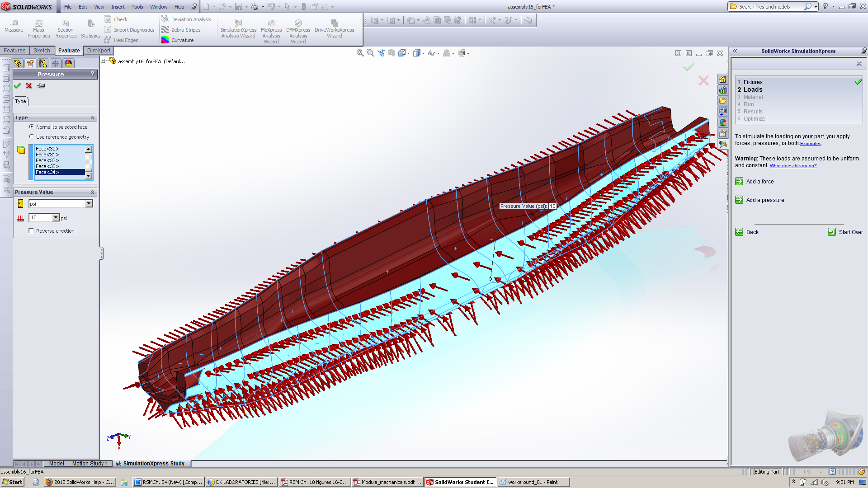Accept pressure with the green checkmark
868x488 pixels.
click(x=17, y=86)
